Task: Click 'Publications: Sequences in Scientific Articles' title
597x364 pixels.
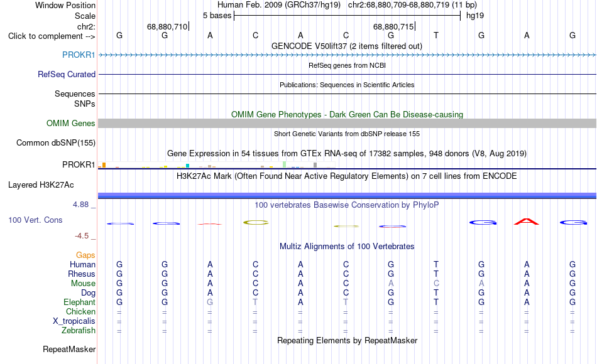Action: coord(347,85)
